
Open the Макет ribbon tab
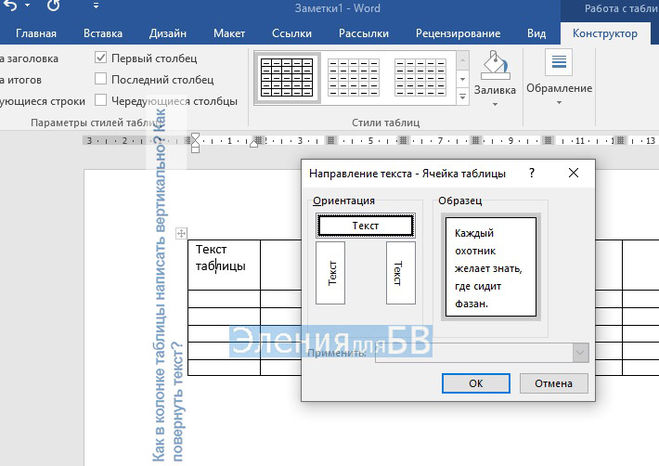(229, 33)
